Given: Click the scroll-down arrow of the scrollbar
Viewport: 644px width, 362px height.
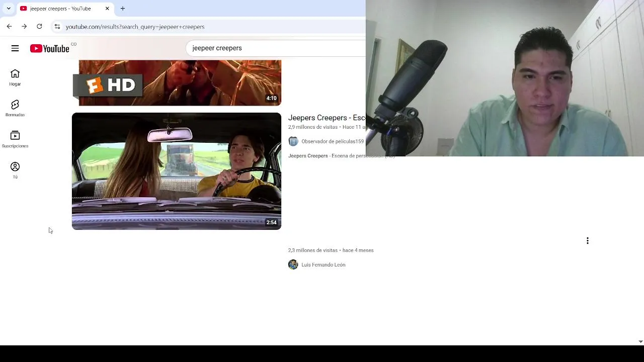Looking at the screenshot, I should tap(640, 341).
